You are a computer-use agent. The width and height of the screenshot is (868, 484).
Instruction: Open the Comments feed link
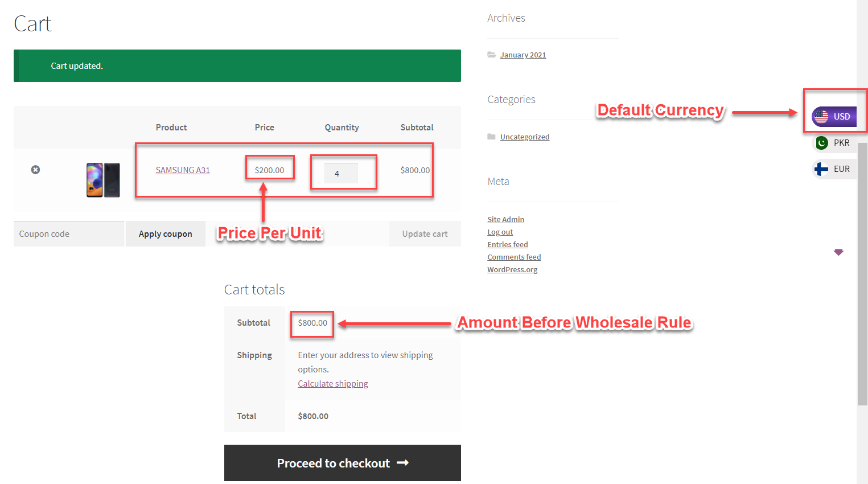pos(514,257)
